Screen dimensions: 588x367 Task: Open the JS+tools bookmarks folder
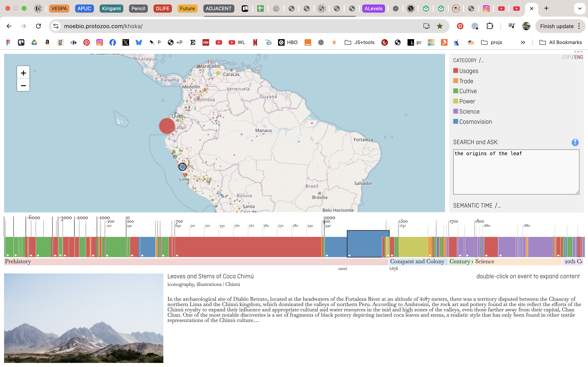[360, 42]
